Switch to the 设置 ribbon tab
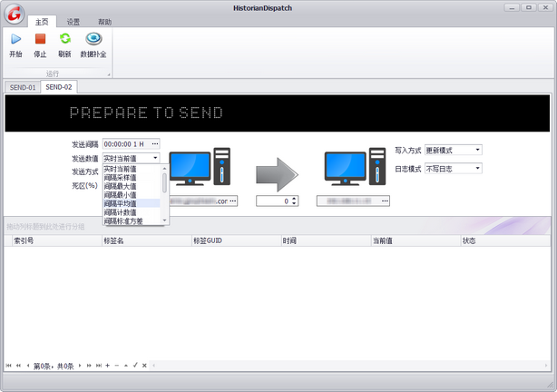This screenshot has width=557, height=392. (73, 22)
